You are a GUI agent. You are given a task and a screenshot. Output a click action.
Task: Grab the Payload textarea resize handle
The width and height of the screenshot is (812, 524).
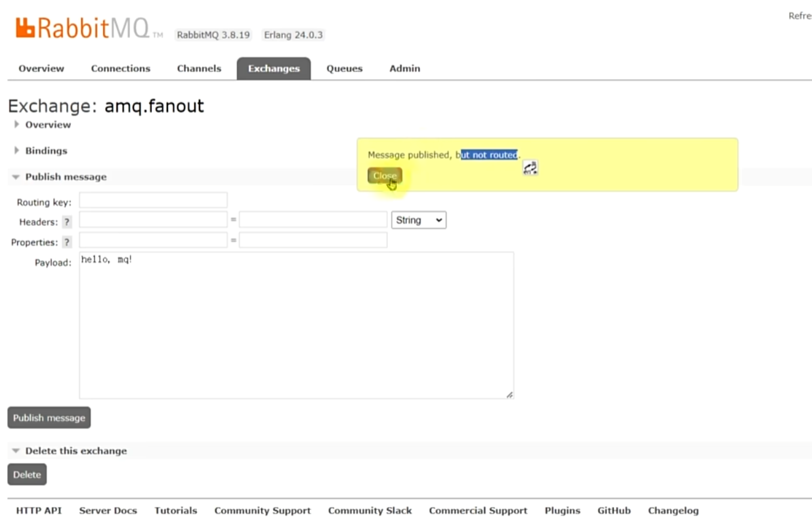point(509,395)
